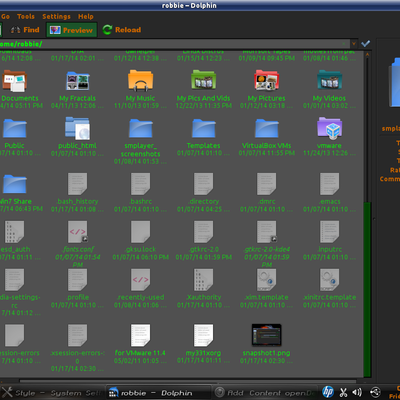Select the .bash_history file icon

tap(77, 184)
